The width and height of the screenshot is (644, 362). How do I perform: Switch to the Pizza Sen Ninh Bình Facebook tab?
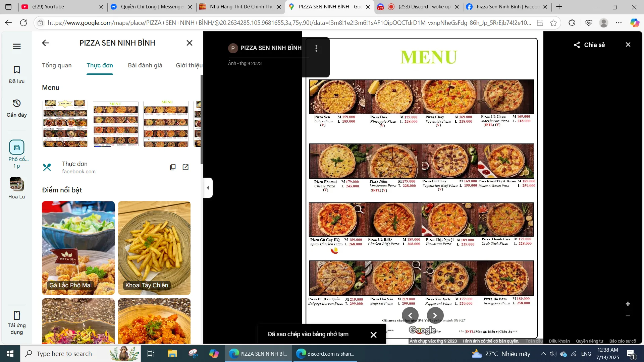tap(507, 7)
